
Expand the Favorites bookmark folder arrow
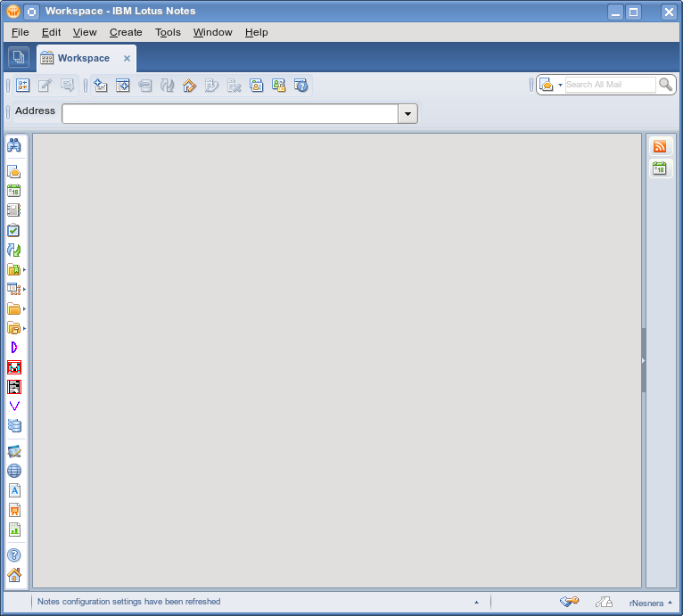24,269
